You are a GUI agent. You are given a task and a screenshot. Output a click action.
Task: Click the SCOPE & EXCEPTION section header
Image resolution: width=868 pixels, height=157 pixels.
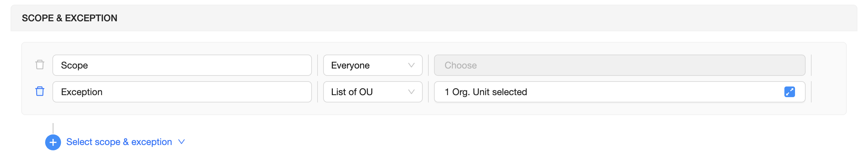point(69,18)
